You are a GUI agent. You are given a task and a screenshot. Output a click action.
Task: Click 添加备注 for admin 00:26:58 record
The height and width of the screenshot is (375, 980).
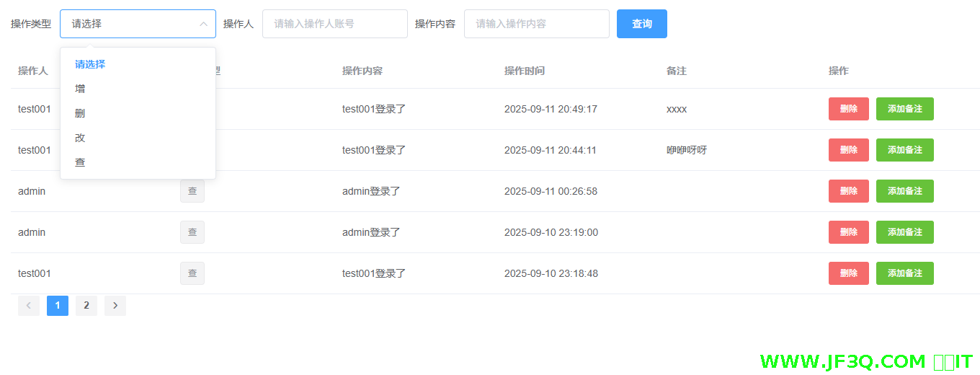coord(904,191)
